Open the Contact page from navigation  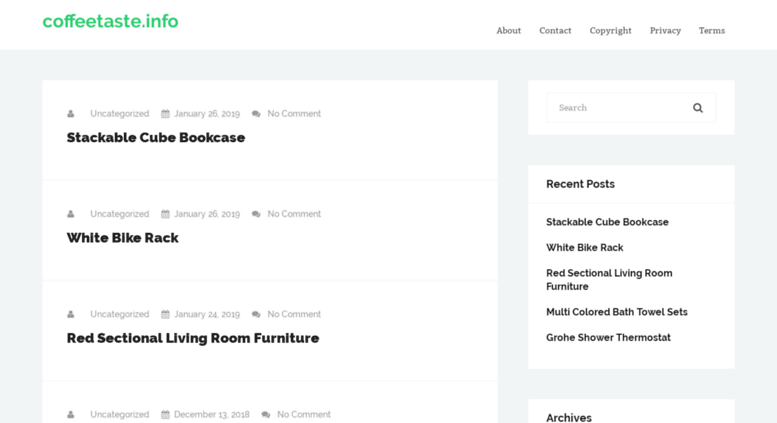555,31
